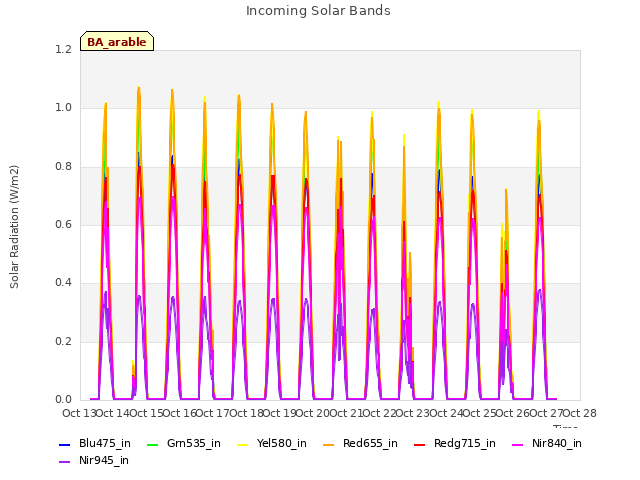
Task: Click the 0.2 y-axis tick label
Action: (x=64, y=341)
